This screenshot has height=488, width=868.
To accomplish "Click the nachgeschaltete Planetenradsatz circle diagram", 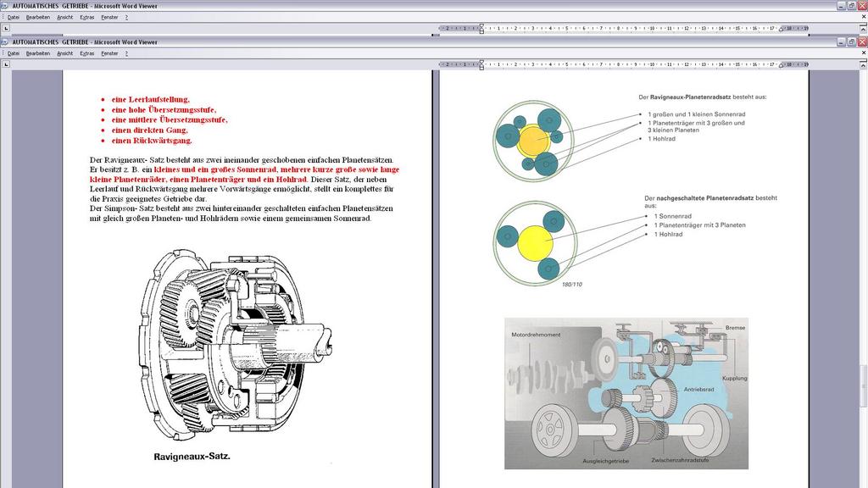I will point(535,243).
